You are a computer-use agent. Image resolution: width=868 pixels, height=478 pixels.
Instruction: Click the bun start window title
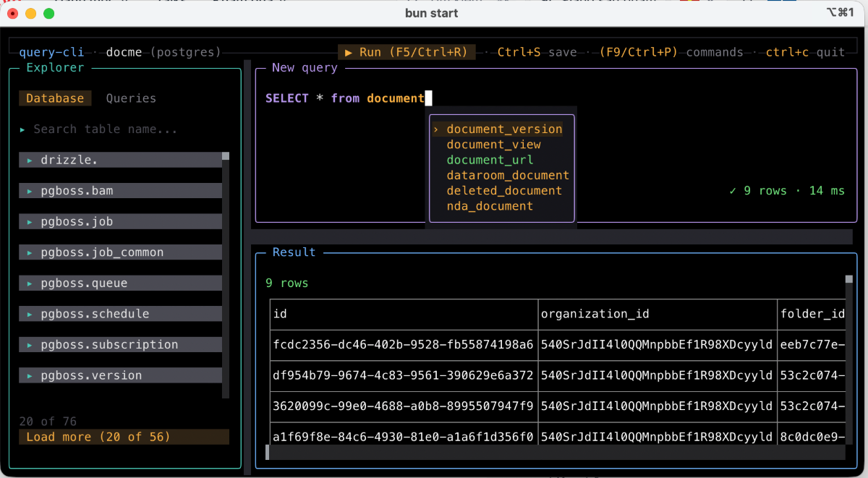432,13
